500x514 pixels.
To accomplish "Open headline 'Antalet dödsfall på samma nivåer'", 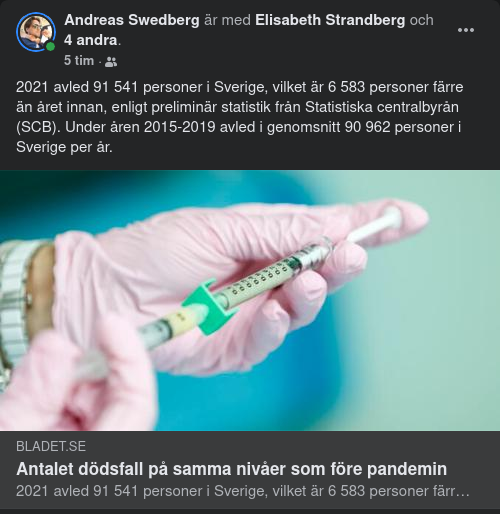I will pos(231,469).
